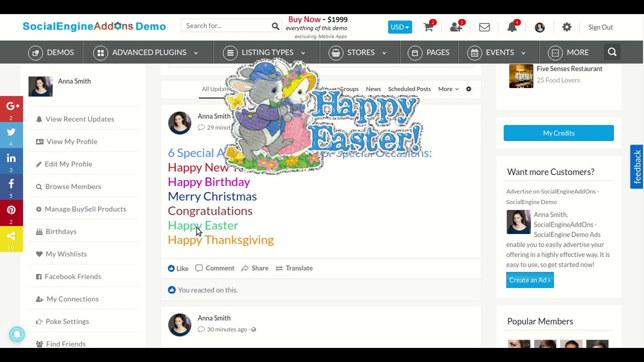Image resolution: width=644 pixels, height=362 pixels.
Task: Open the feedback side tab
Action: click(637, 167)
